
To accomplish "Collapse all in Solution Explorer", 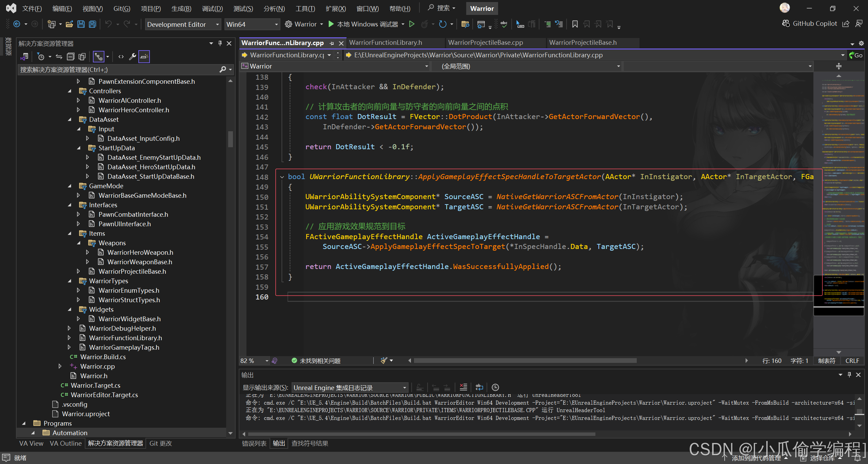I will point(71,57).
